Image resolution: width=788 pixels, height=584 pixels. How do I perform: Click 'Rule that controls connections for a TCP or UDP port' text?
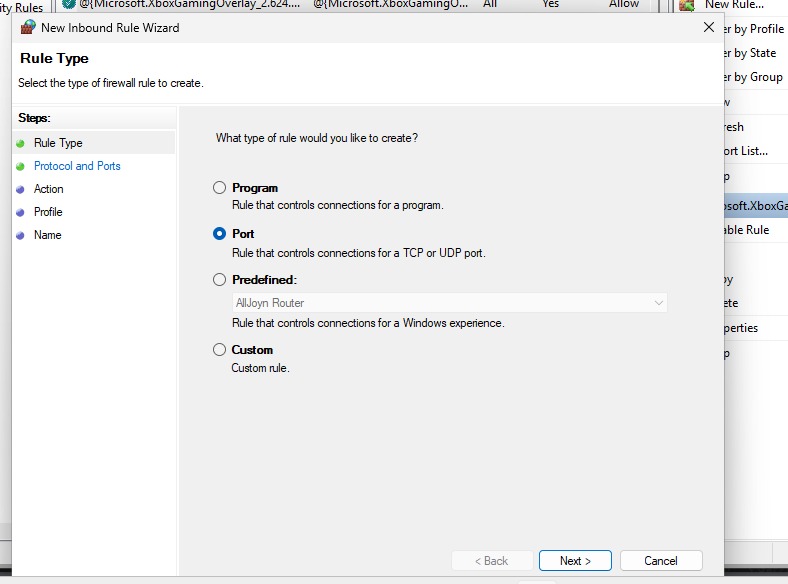click(359, 253)
